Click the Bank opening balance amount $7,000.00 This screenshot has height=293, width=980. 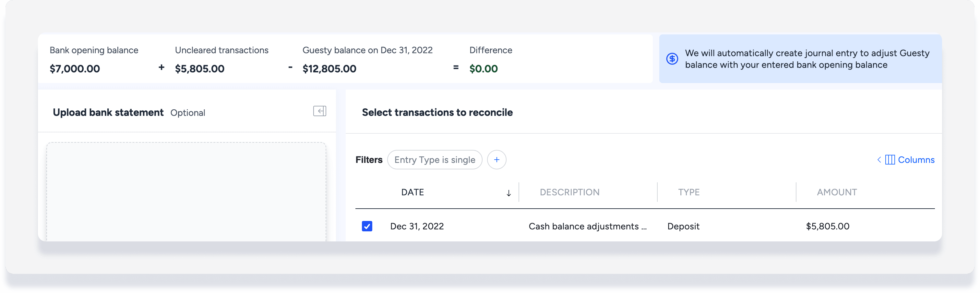click(75, 69)
